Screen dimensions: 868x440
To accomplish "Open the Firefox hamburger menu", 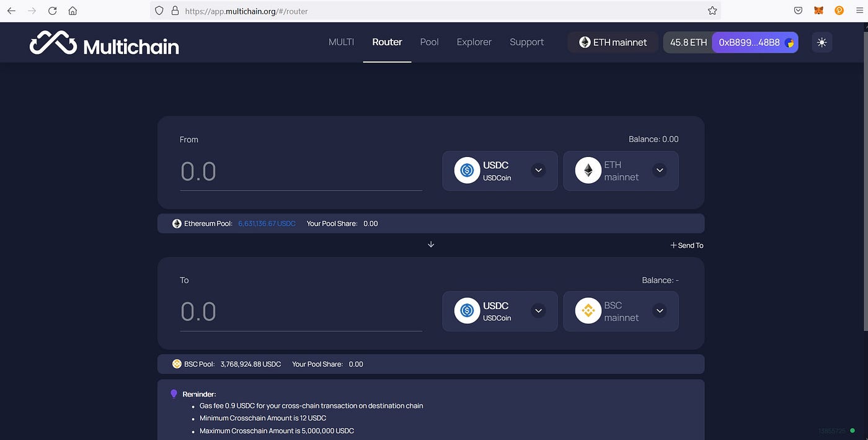I will 859,11.
